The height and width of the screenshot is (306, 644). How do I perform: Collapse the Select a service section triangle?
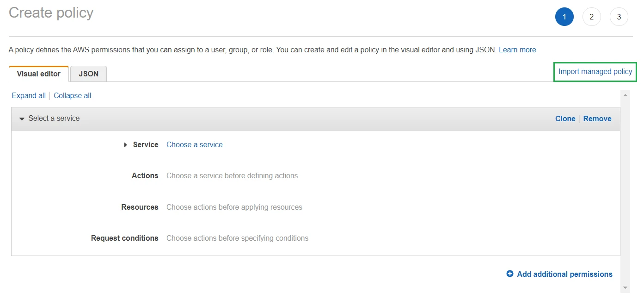[x=22, y=119]
